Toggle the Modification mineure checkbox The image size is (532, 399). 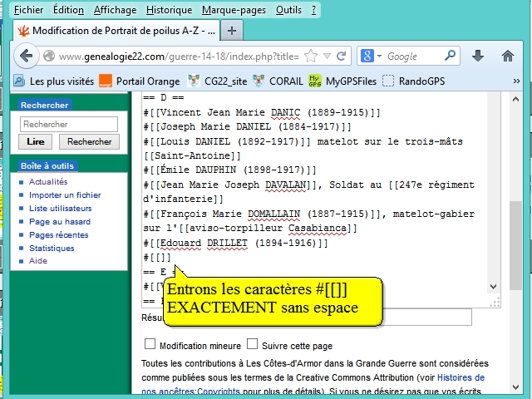click(x=150, y=343)
